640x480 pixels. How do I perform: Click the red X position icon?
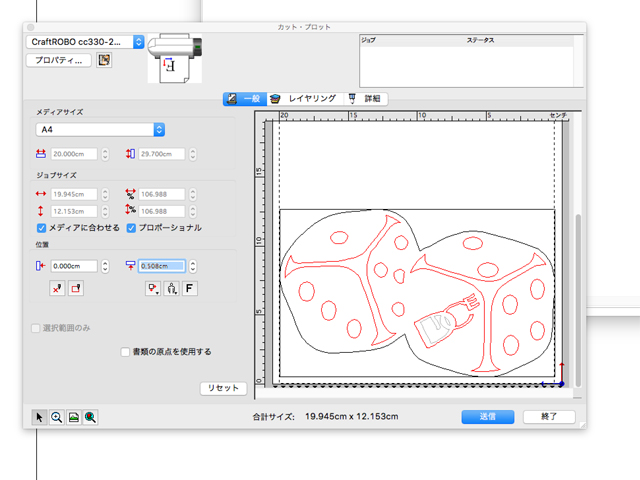pos(57,288)
